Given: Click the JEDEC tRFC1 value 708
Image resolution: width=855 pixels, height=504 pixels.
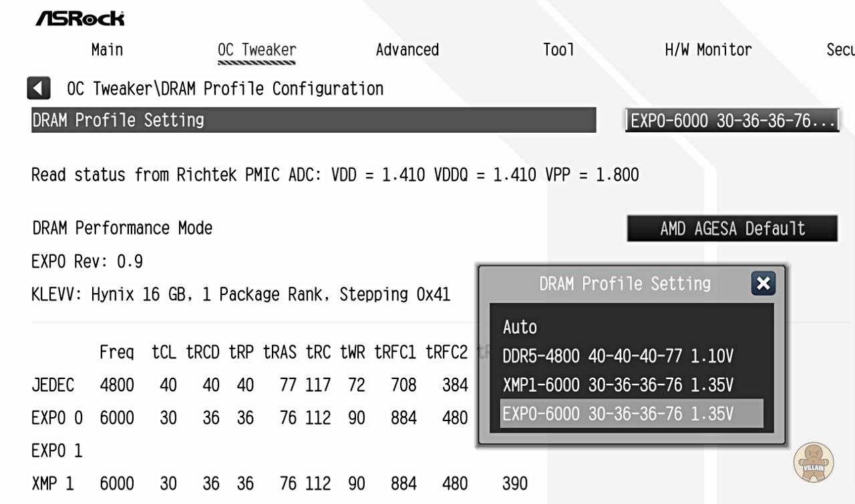Looking at the screenshot, I should tap(403, 385).
